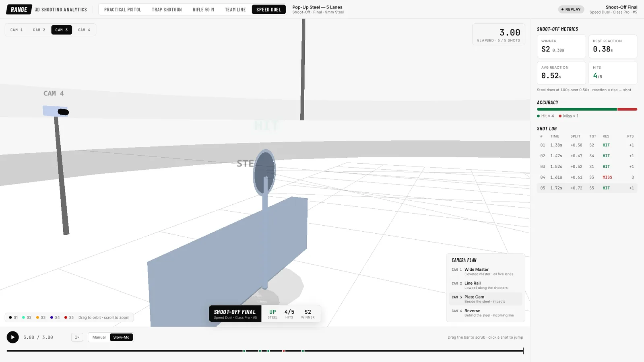Click the accuracy hit/miss bar

(587, 109)
